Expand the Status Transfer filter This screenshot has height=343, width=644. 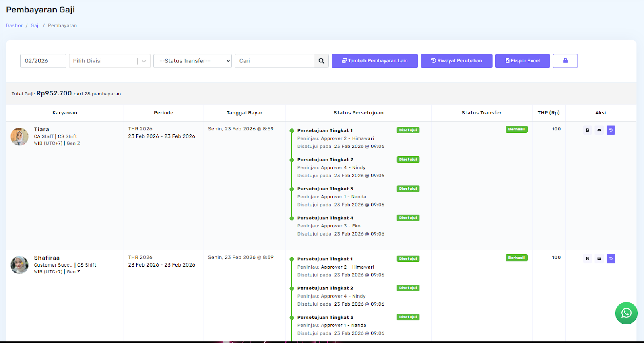(x=192, y=61)
